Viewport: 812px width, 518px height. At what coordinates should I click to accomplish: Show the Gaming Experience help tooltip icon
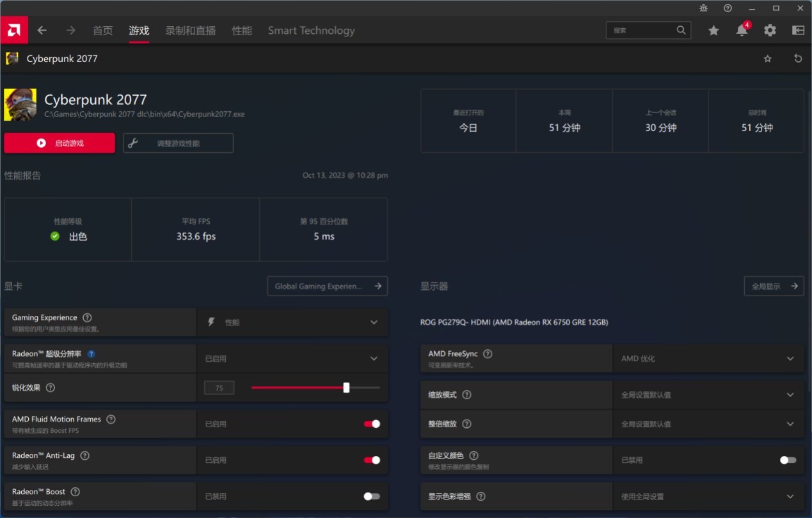[87, 317]
